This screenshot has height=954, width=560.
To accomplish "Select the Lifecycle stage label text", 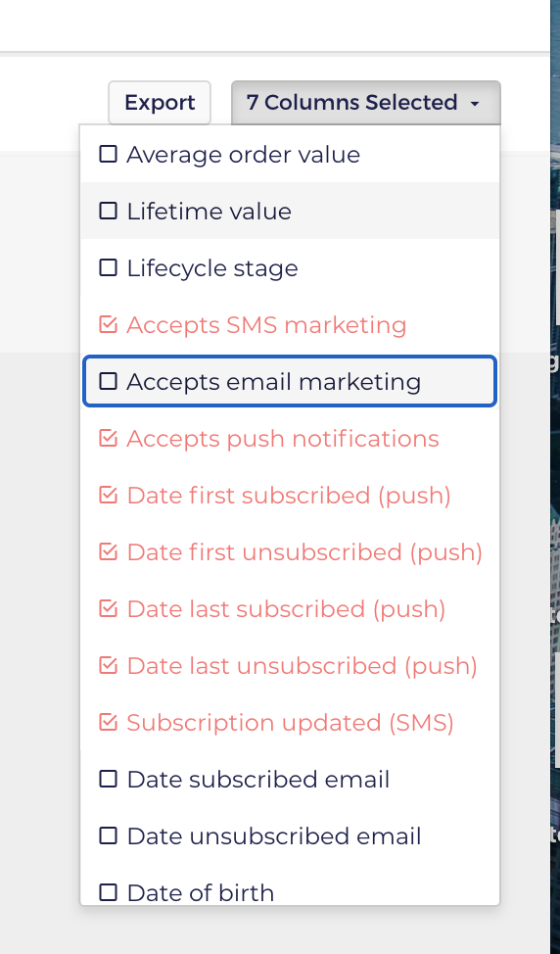I will [x=212, y=268].
